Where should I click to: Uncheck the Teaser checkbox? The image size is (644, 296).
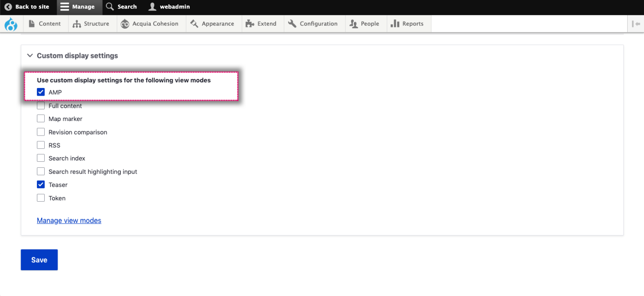[41, 184]
